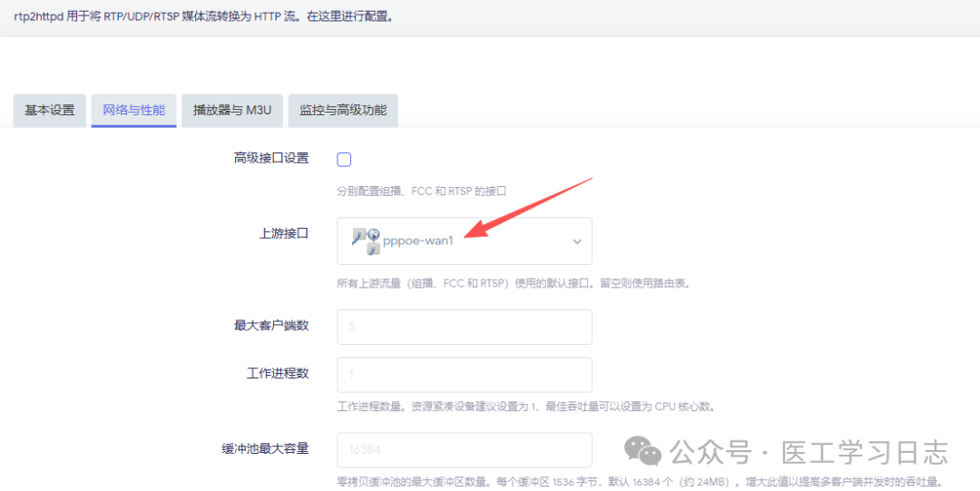The height and width of the screenshot is (491, 980).
Task: Click the hint text starting 零拷贝缓冲池
Action: tap(640, 482)
